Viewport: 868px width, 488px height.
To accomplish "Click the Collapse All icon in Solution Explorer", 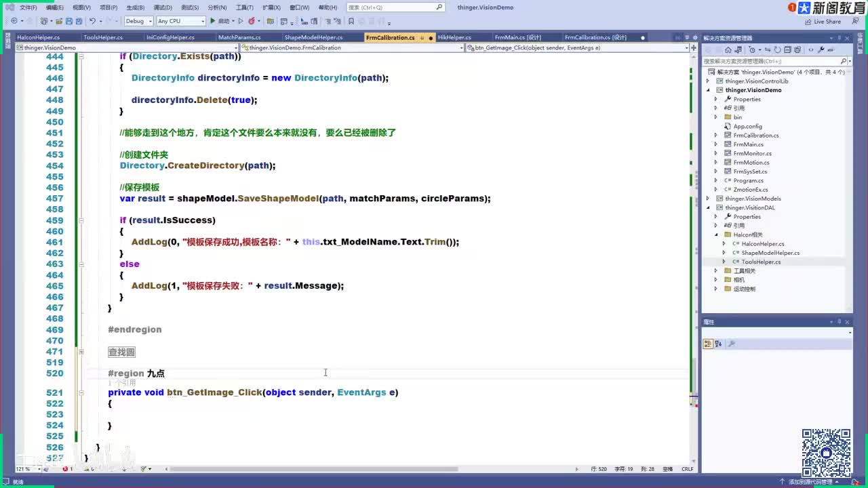I will (787, 49).
